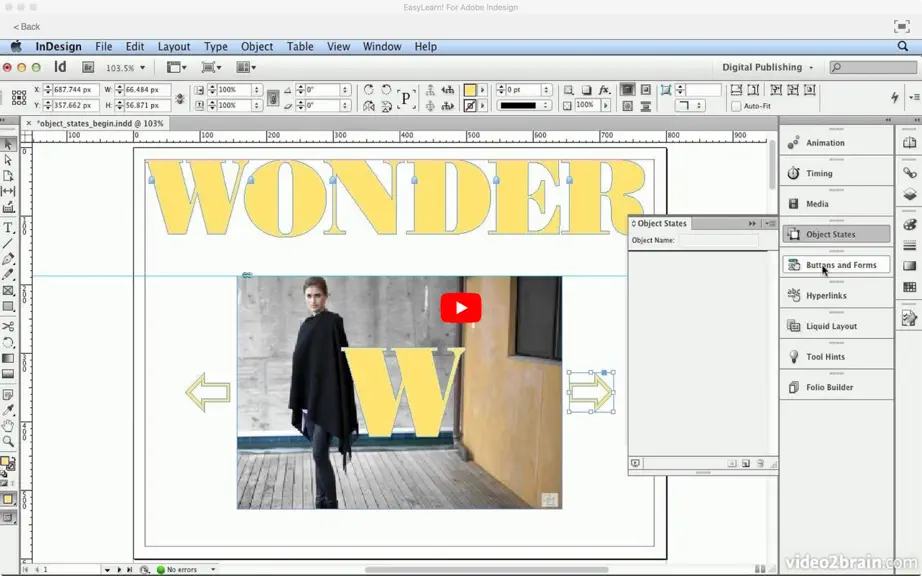Toggle jump object text wrap button
The image size is (922, 576).
pyautogui.click(x=646, y=106)
